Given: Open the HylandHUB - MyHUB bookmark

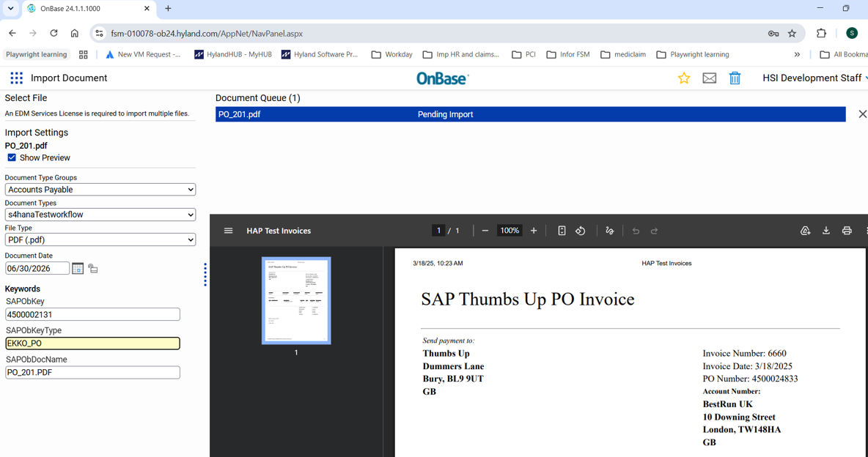Looking at the screenshot, I should click(x=233, y=54).
